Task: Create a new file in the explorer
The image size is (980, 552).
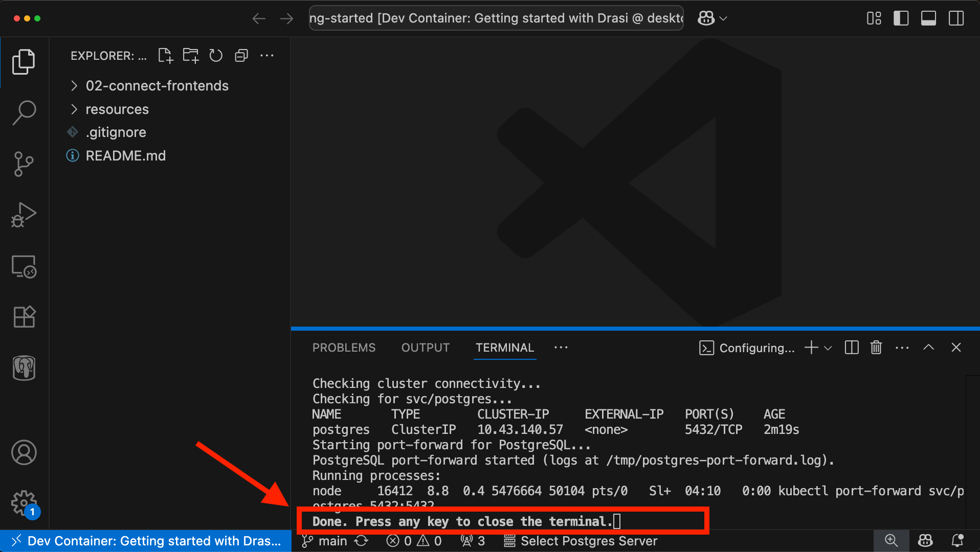Action: point(165,55)
